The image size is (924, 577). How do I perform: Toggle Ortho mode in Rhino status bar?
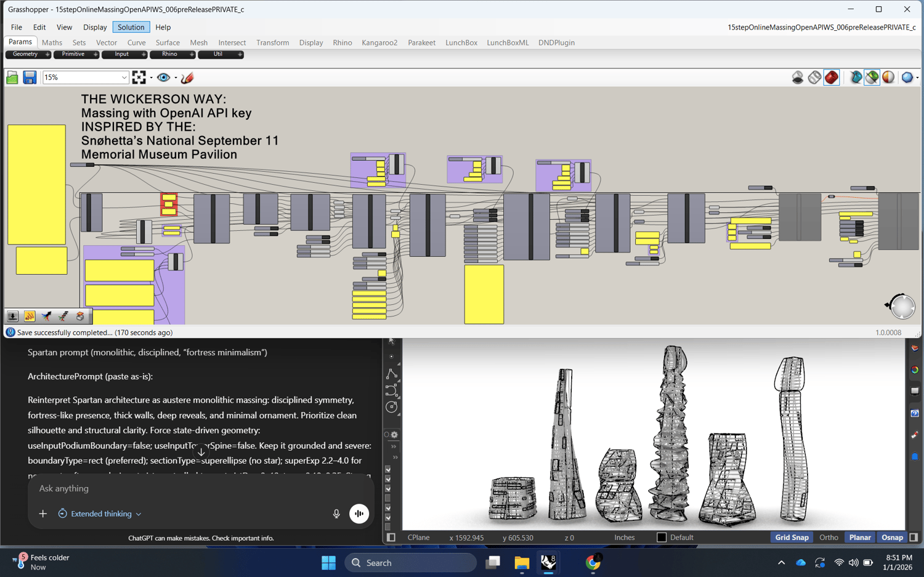(x=829, y=538)
